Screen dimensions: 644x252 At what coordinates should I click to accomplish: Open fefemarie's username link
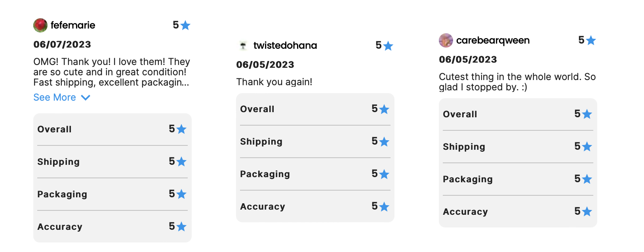point(73,25)
